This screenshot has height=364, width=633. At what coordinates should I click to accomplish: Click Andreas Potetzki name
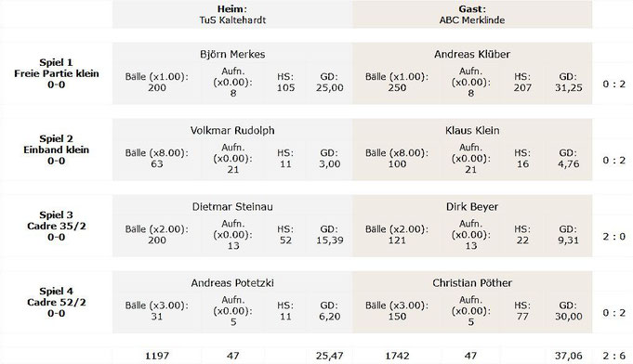coord(232,283)
